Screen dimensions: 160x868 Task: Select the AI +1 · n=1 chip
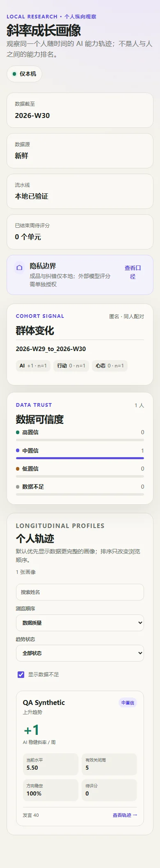pyautogui.click(x=33, y=366)
